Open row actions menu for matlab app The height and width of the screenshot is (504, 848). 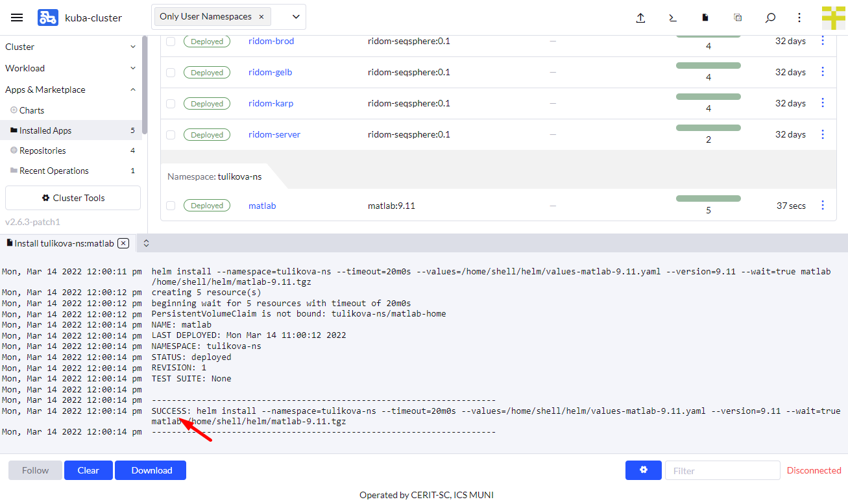click(823, 205)
